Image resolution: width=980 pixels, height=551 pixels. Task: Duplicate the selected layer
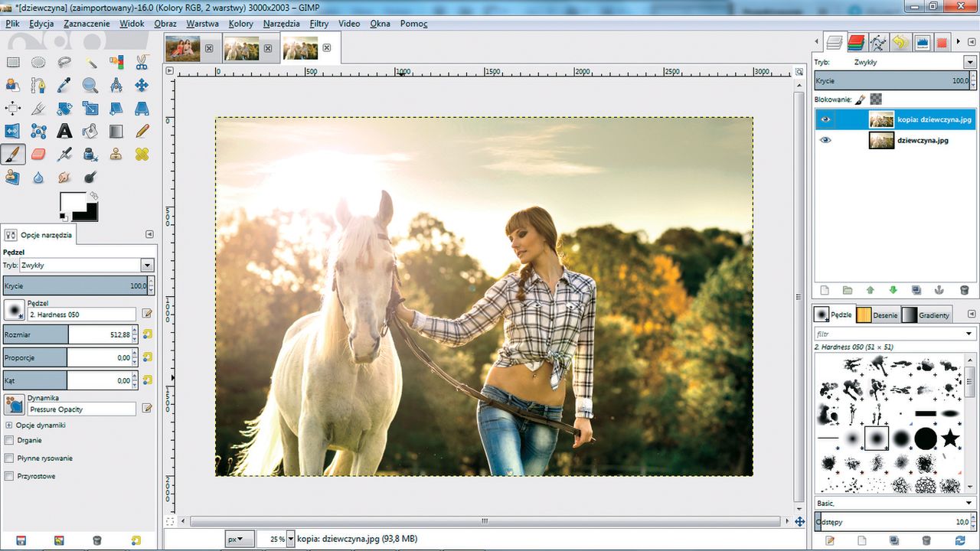(x=916, y=290)
